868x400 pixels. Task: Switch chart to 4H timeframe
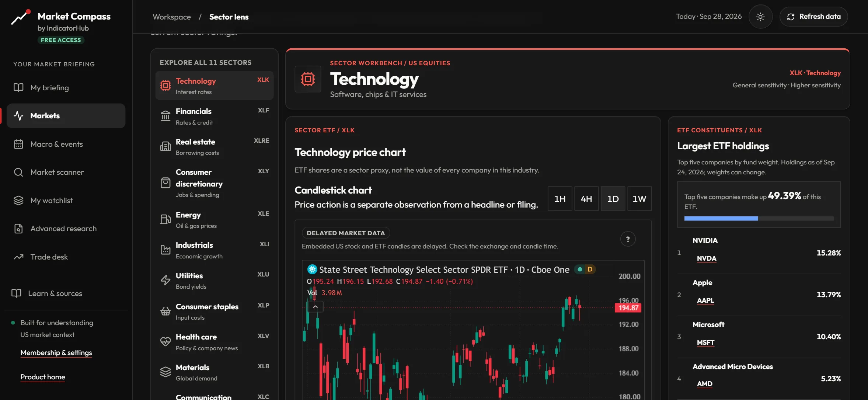pos(586,199)
